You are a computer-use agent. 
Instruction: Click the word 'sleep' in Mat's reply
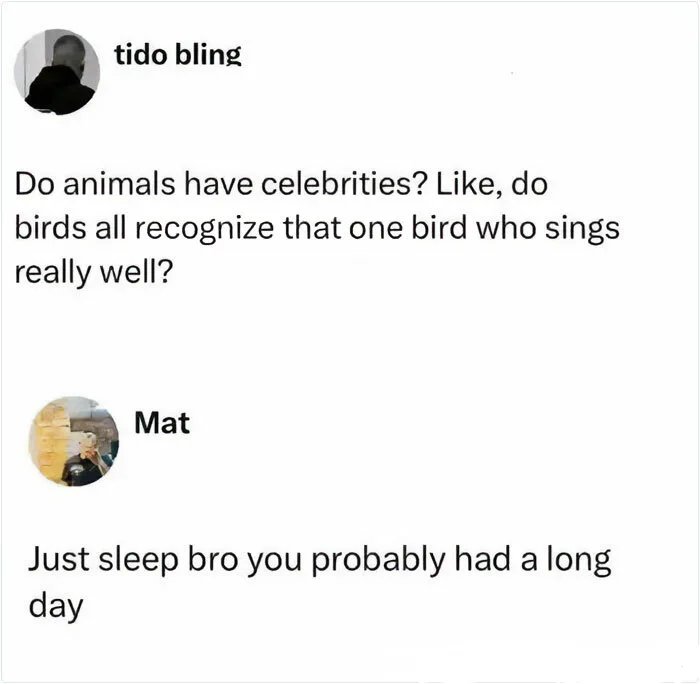(138, 560)
